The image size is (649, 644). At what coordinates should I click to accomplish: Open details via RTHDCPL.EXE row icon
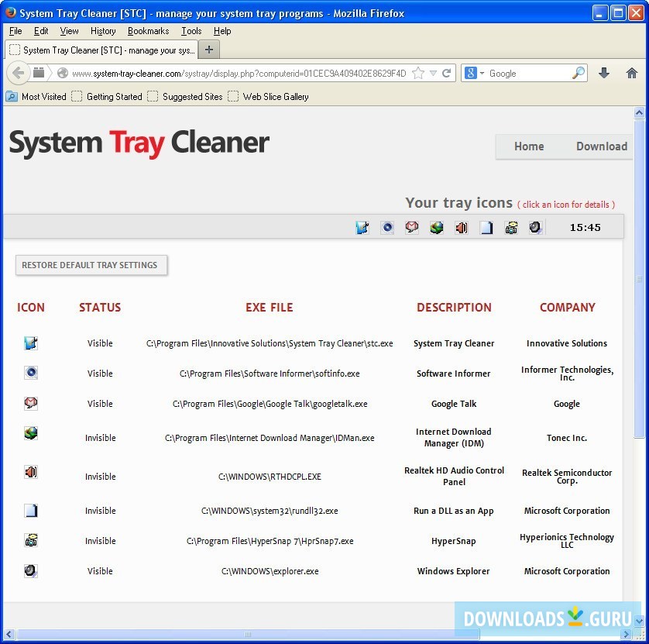click(x=31, y=472)
